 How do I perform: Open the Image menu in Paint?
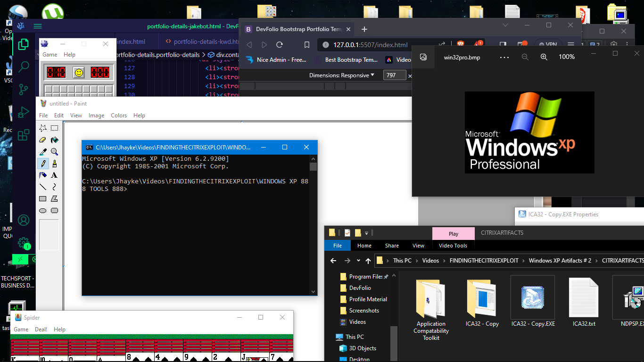(x=96, y=115)
